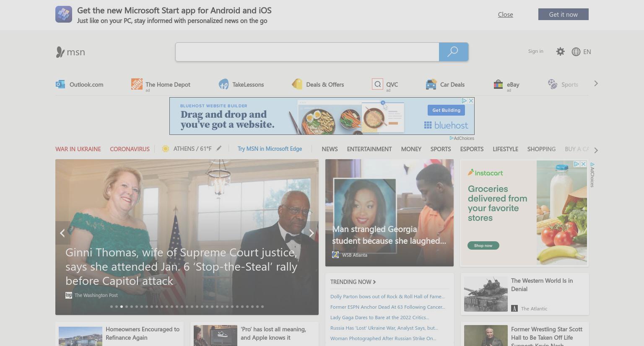The image size is (644, 346).
Task: Open The Western World Is in Denial
Action: (542, 285)
